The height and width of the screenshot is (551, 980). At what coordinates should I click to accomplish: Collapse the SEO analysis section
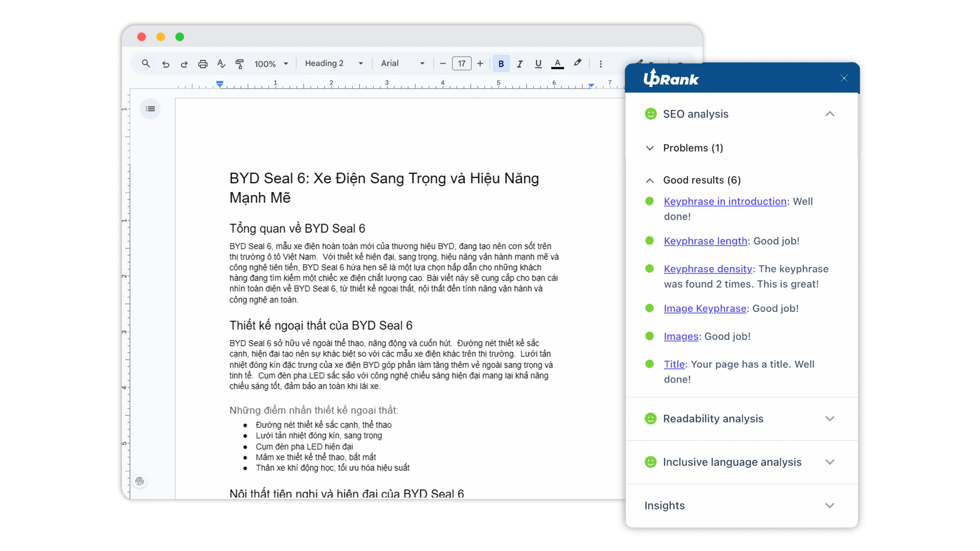pos(830,114)
